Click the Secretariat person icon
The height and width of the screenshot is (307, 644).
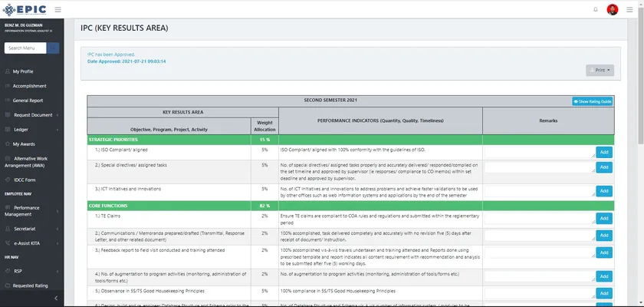click(x=8, y=229)
